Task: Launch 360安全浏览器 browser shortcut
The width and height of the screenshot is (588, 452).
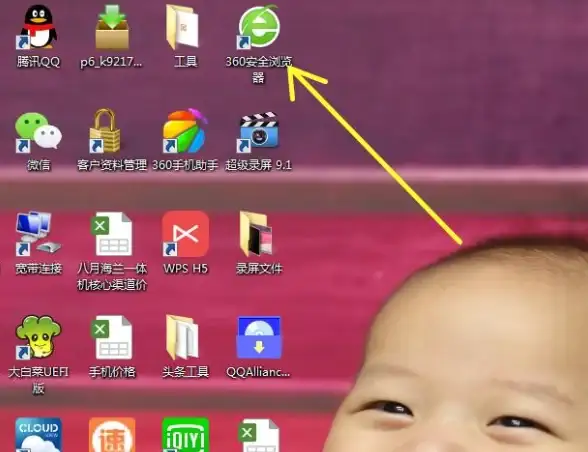Action: 259,27
